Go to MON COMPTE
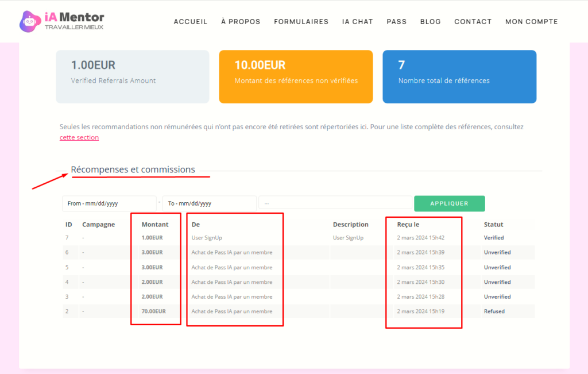This screenshot has height=374, width=588. [x=532, y=22]
